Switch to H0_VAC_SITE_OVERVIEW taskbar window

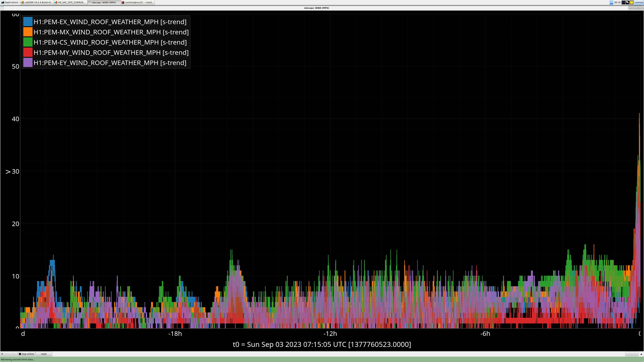[x=70, y=3]
